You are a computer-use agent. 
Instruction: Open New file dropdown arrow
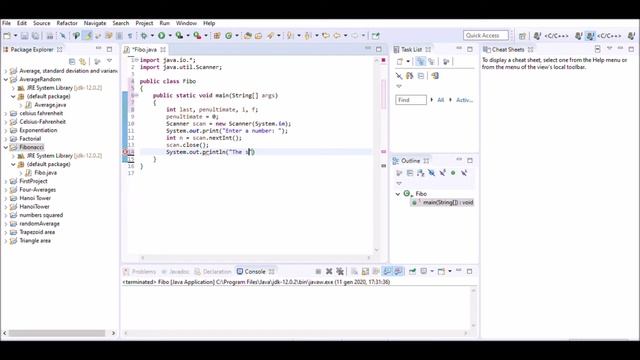15,36
